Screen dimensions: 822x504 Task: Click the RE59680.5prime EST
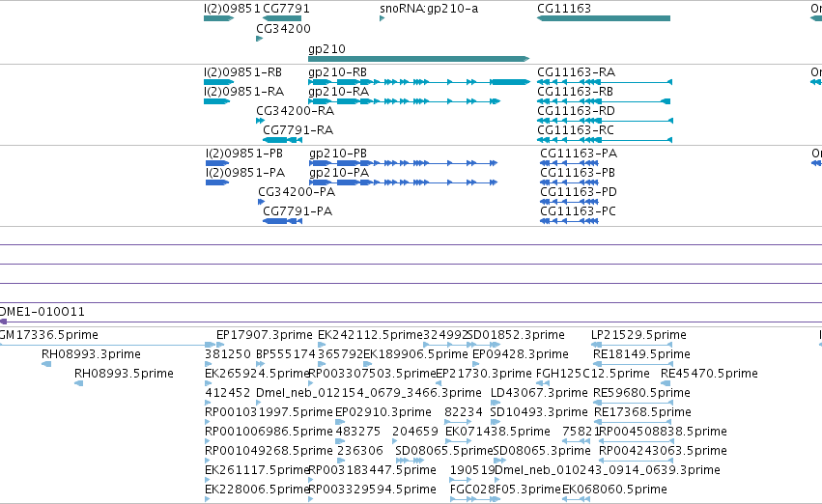click(633, 403)
